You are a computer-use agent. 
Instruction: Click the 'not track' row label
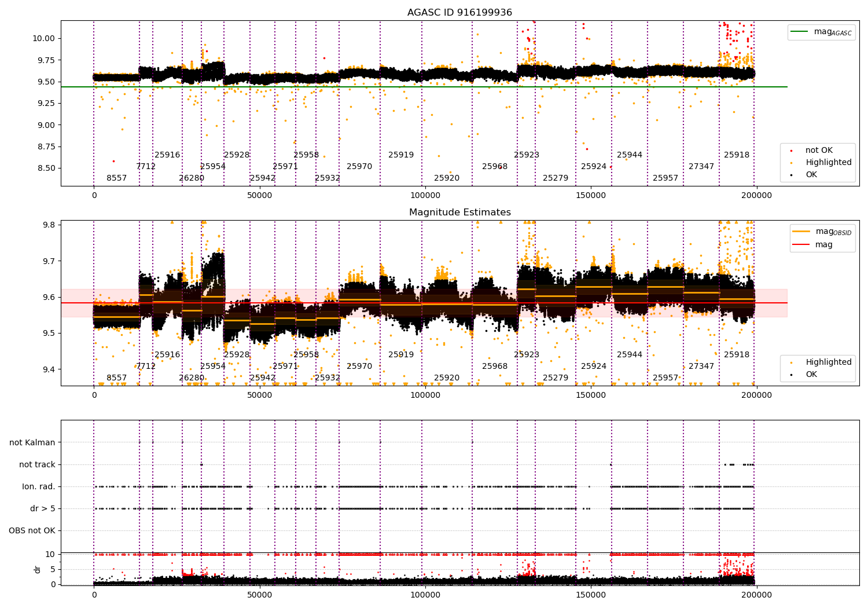37,464
